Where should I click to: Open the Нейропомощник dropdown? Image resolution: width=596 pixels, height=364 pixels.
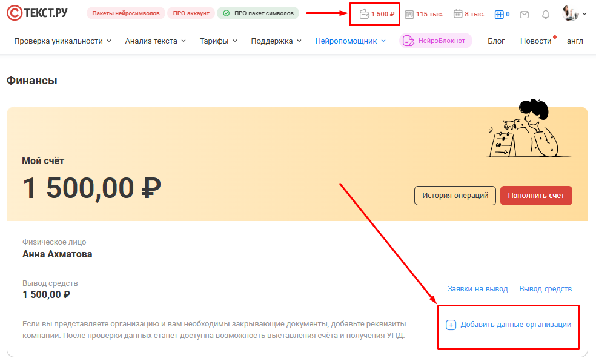tap(350, 41)
